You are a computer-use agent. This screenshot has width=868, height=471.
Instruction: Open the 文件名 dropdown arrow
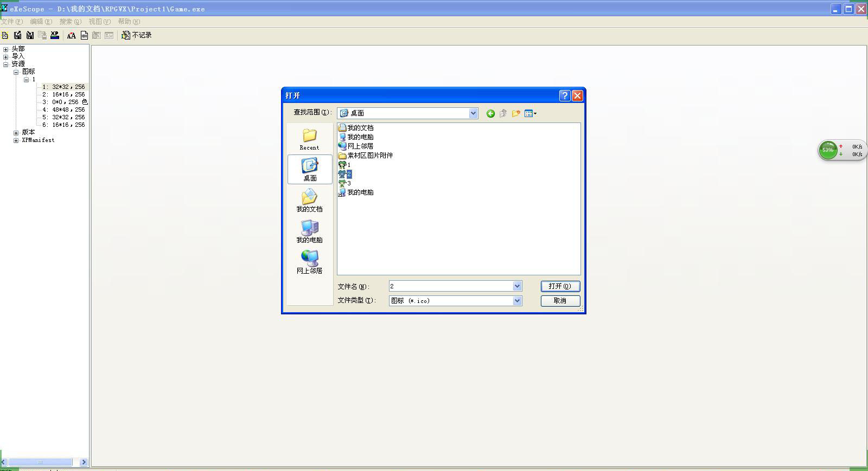517,286
